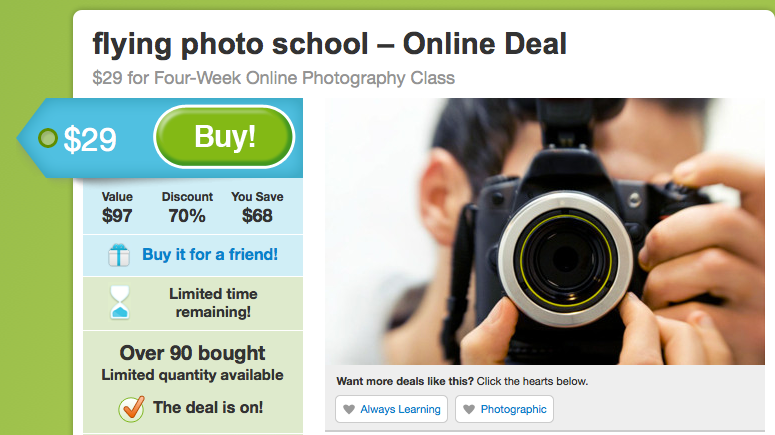Click the 'Over 90 bought' text
This screenshot has width=775, height=435.
click(x=192, y=353)
